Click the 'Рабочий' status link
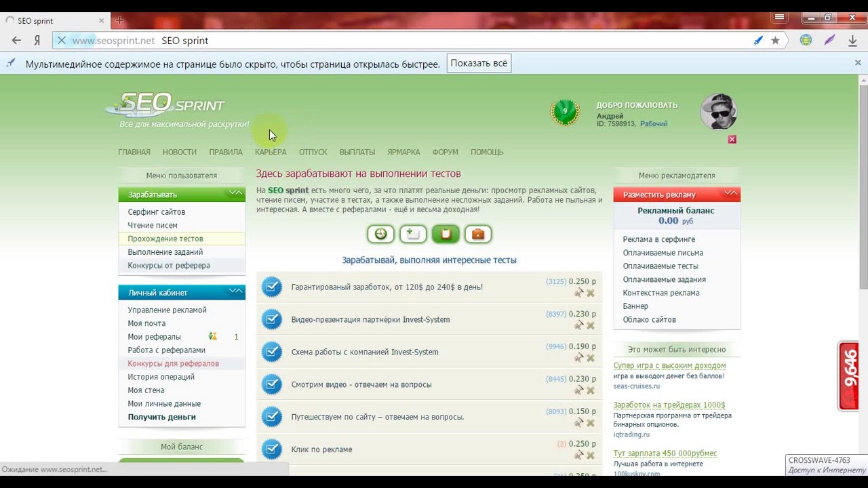 pos(654,124)
